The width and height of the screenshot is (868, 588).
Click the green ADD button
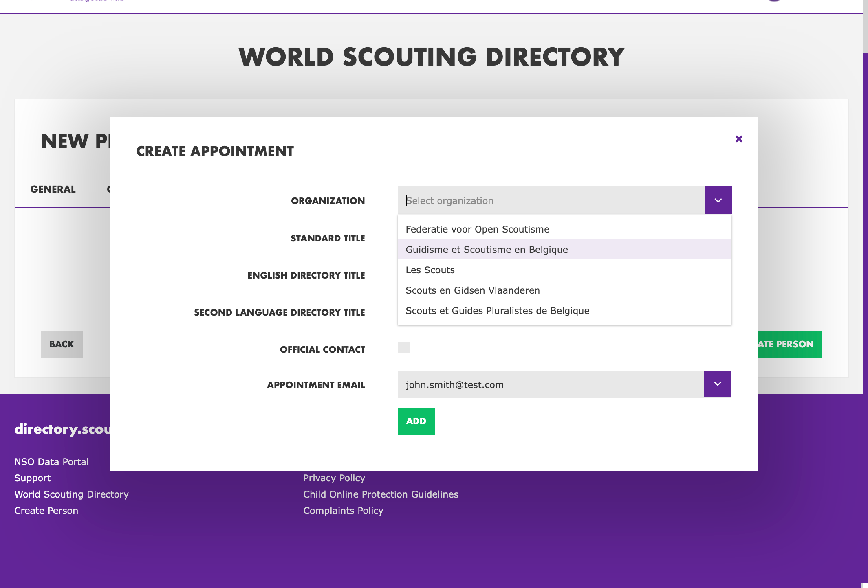(x=416, y=421)
